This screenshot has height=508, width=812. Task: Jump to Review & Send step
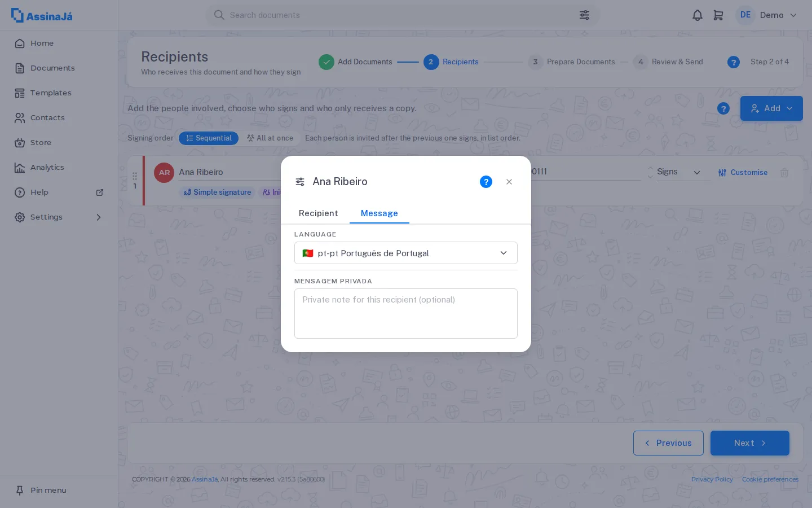tap(668, 62)
